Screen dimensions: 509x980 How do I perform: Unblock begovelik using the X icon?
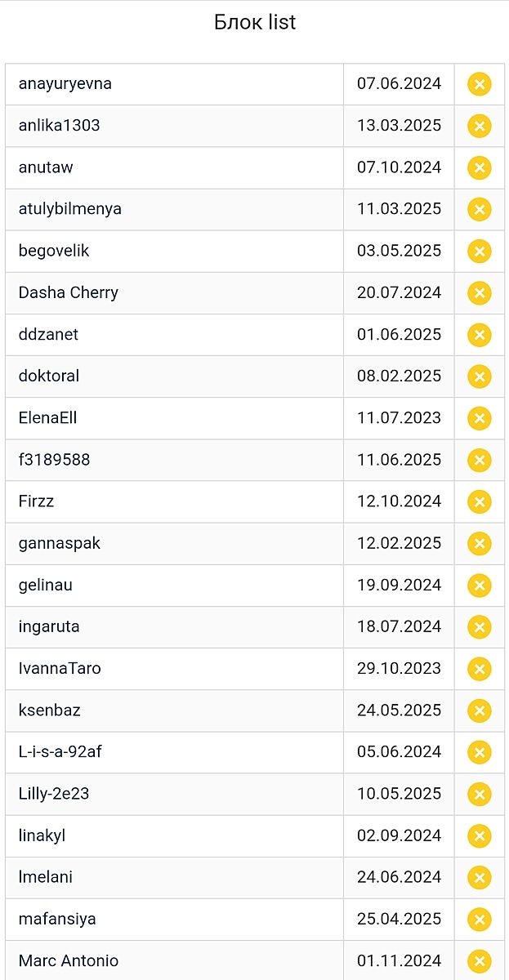[480, 251]
